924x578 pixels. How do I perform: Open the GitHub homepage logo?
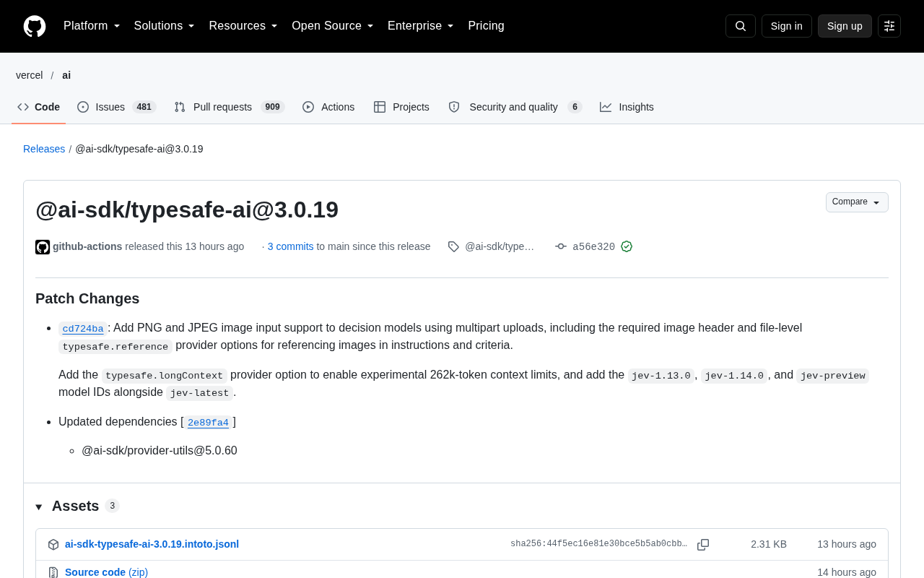tap(35, 26)
